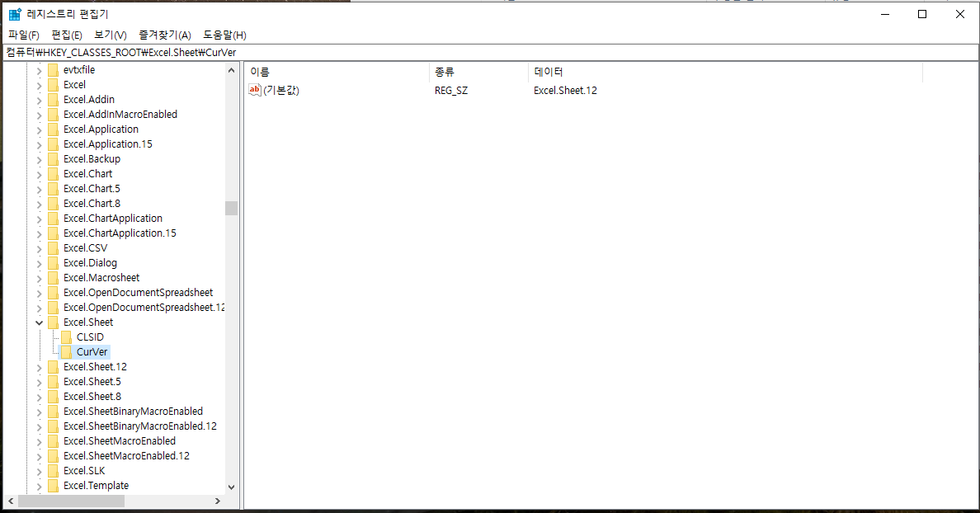This screenshot has height=513, width=980.
Task: Click the Excel.OpenDocumentSpreadsheet folder icon
Action: click(53, 293)
